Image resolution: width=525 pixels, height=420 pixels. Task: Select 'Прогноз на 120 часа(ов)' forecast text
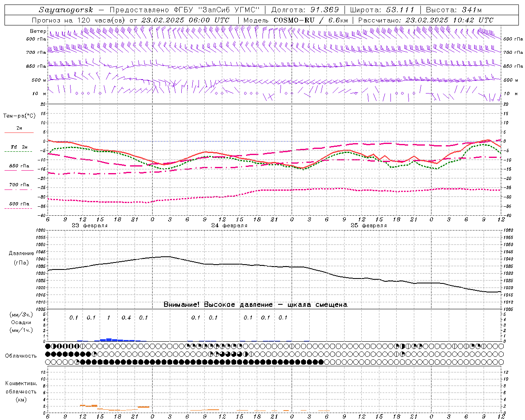pyautogui.click(x=79, y=20)
